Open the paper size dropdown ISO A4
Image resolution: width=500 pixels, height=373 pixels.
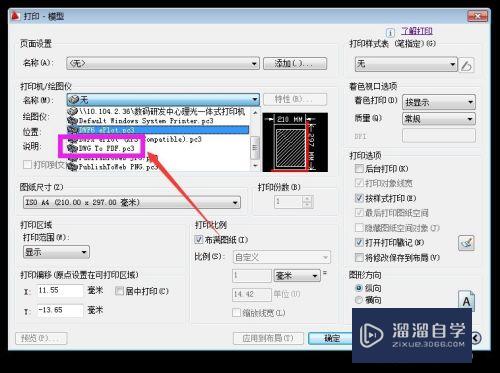coord(132,202)
